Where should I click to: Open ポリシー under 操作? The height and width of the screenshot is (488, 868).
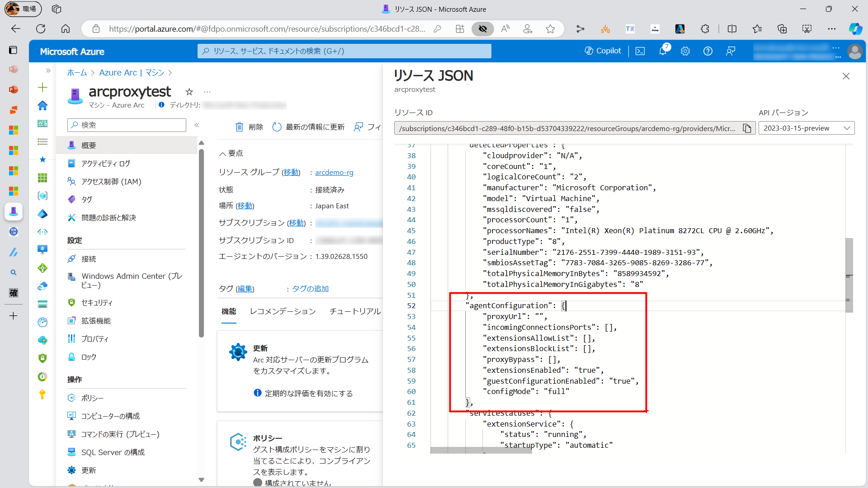click(127, 398)
